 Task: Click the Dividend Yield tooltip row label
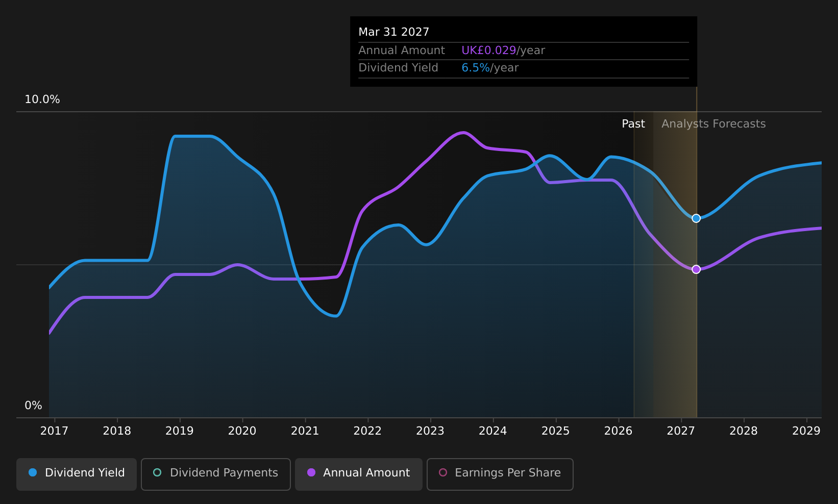tap(399, 68)
